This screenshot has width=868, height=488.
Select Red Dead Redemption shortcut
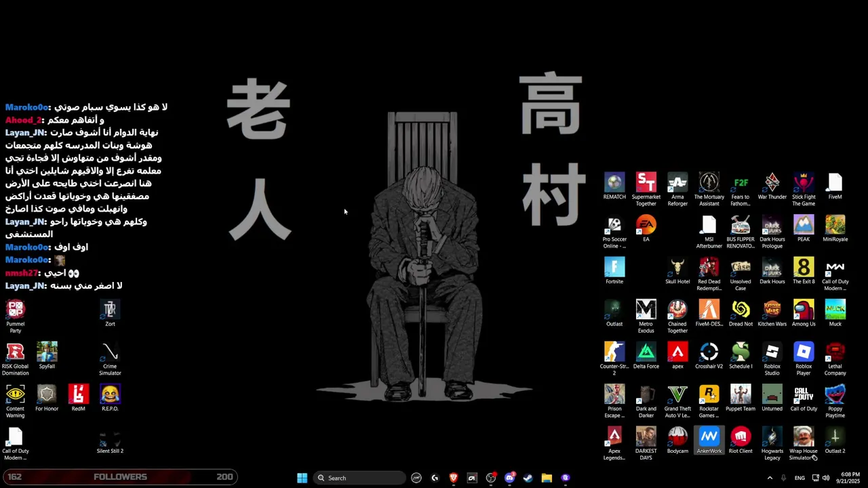coord(709,274)
